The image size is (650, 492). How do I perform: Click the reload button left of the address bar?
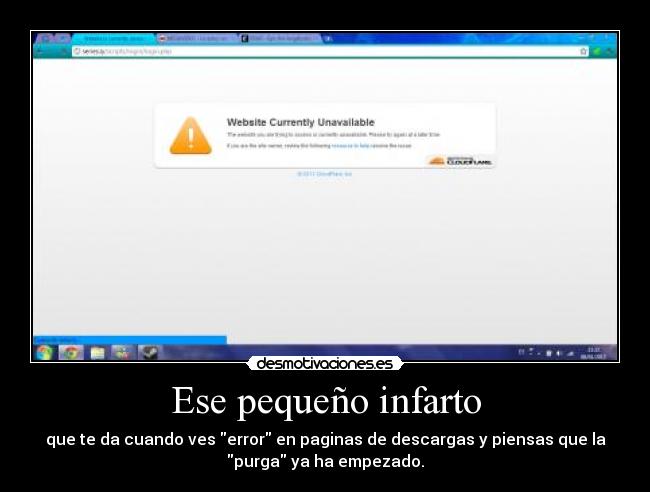point(64,51)
